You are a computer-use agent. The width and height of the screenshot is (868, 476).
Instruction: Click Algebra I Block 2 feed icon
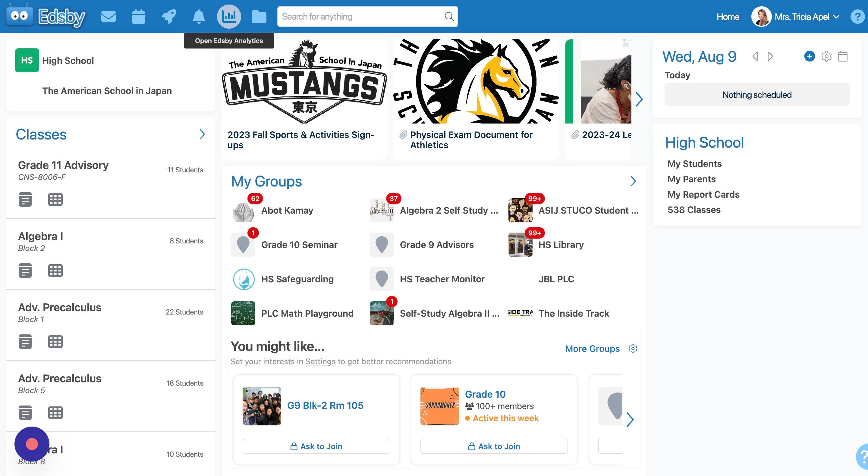pos(25,270)
